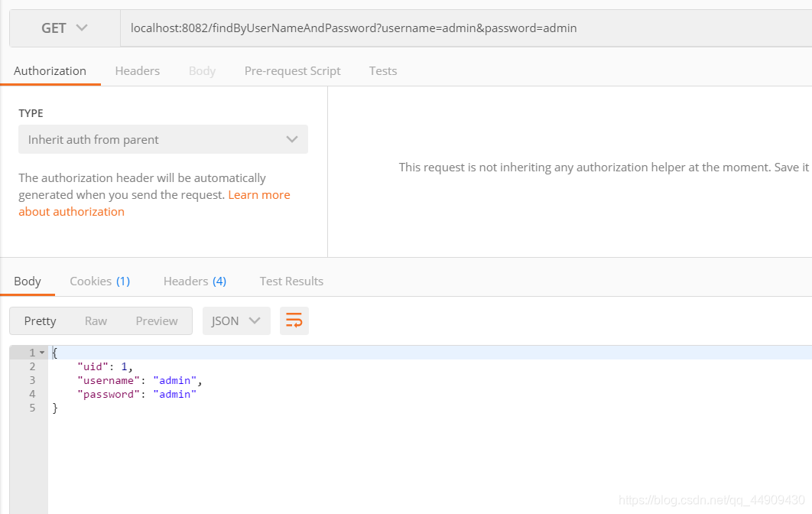Open the response Headers (4) tab
The height and width of the screenshot is (514, 812).
(195, 281)
